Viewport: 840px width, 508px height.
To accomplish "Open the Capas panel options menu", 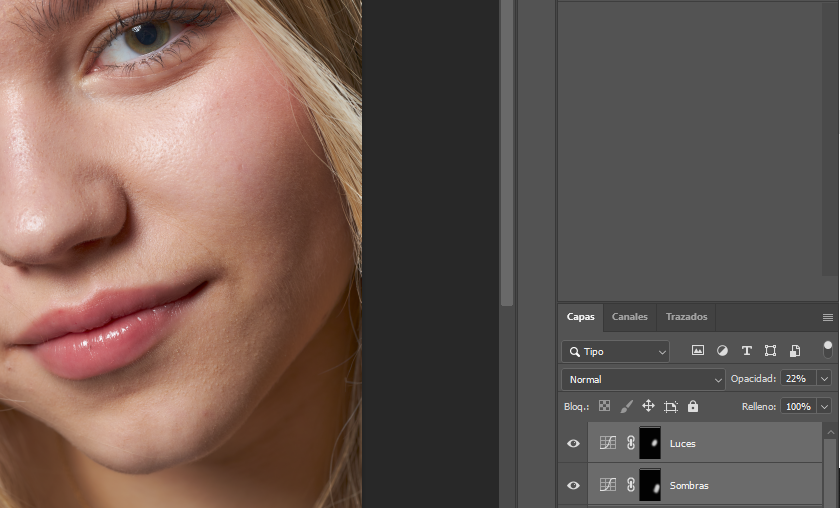I will point(827,317).
